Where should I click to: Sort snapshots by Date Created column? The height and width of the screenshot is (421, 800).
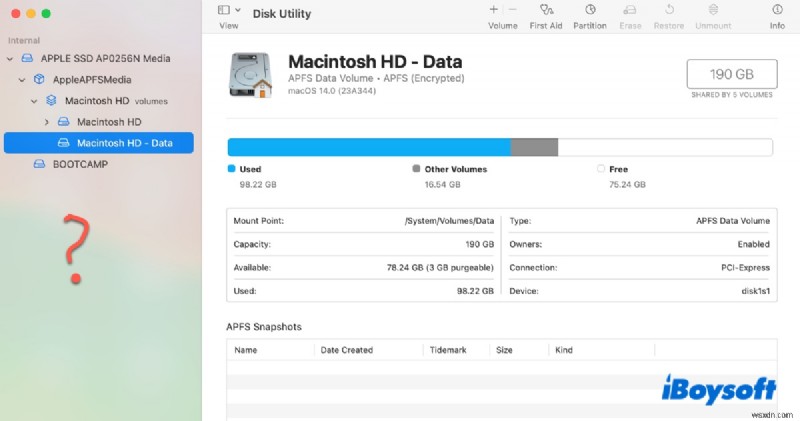tap(346, 350)
